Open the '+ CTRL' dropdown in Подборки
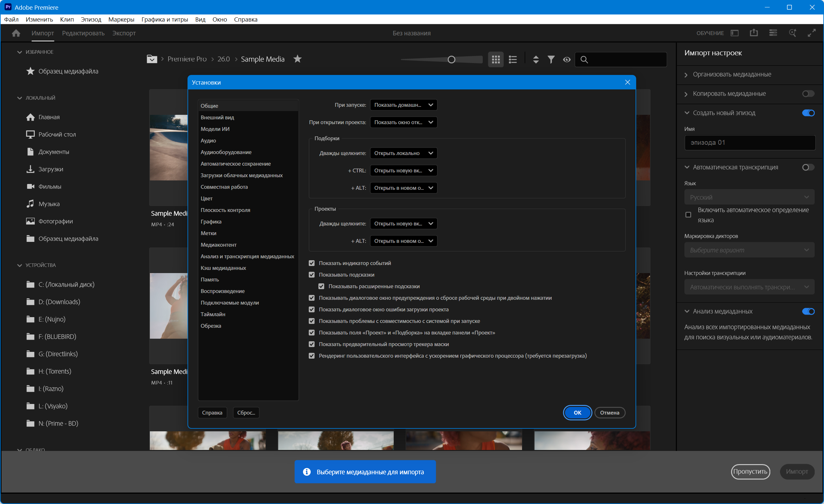The height and width of the screenshot is (504, 824). pos(403,170)
